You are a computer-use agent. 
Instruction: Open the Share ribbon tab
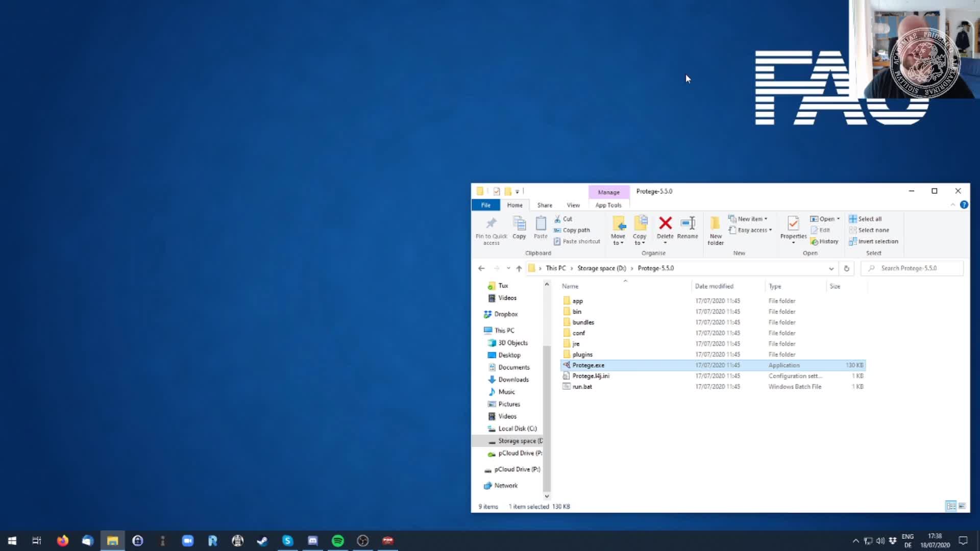click(544, 205)
